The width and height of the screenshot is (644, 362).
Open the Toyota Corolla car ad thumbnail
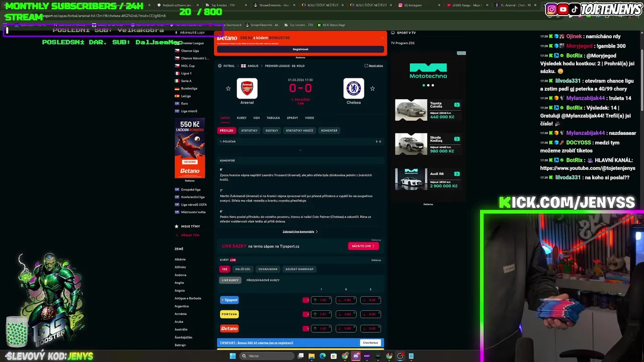pos(411,110)
